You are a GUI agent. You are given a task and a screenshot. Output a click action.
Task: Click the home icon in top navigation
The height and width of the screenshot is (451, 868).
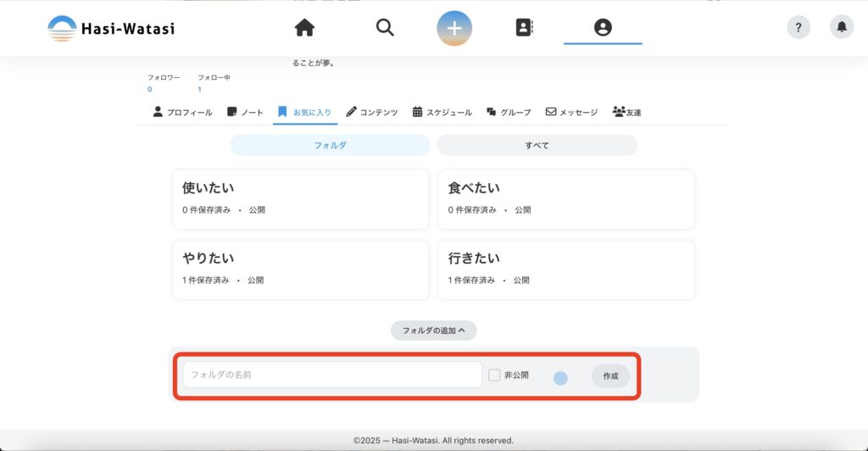coord(304,28)
